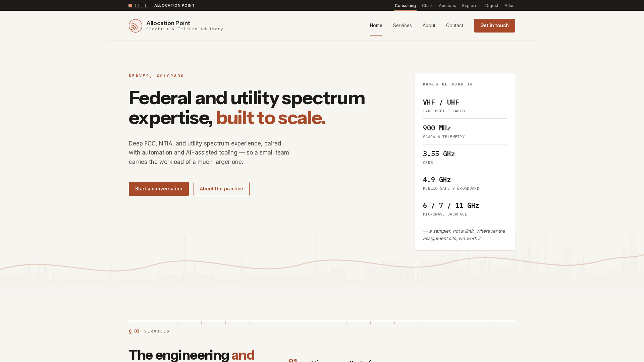Screen dimensions: 644x362
Task: Click the Allocation Point signal logo icon
Action: [x=136, y=26]
